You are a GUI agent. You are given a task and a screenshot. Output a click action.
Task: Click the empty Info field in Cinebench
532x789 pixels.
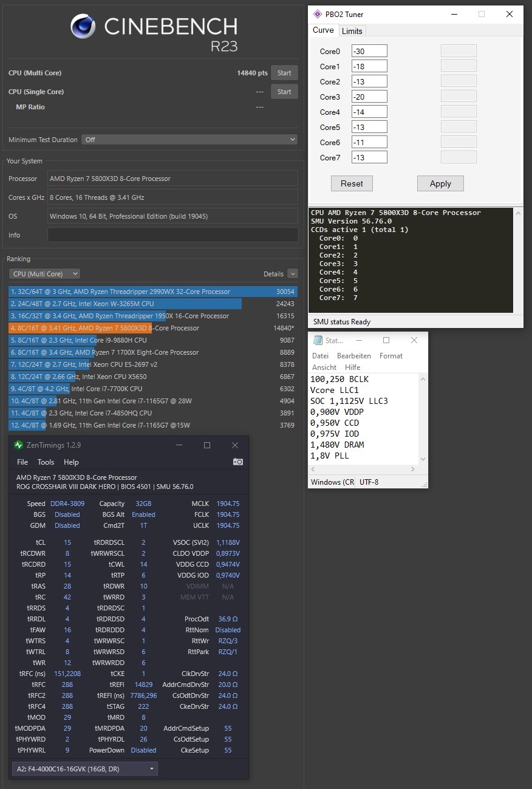[172, 235]
